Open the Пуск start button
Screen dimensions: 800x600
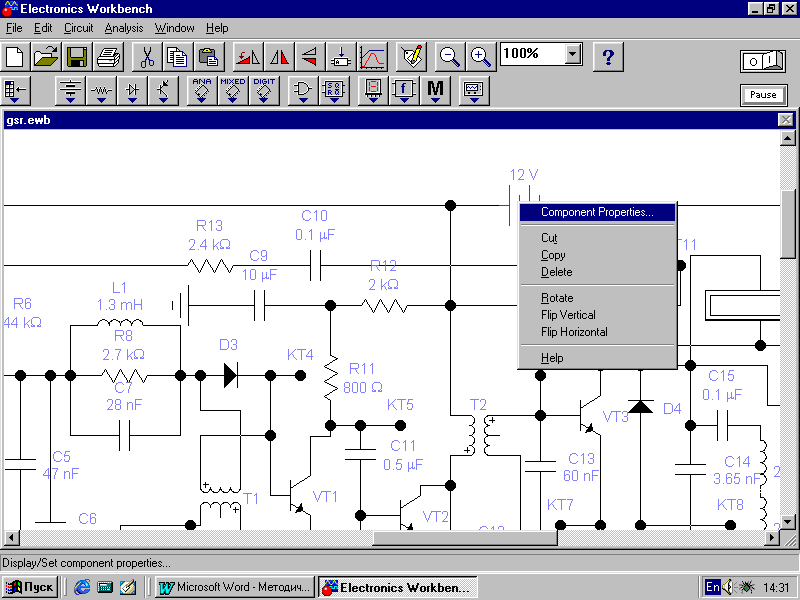(x=30, y=587)
